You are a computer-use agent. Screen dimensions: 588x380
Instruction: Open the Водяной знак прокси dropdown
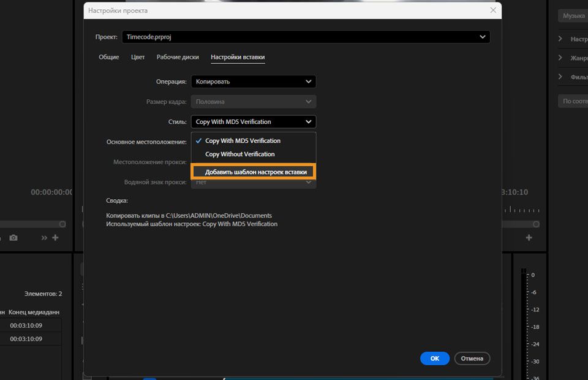tap(254, 183)
